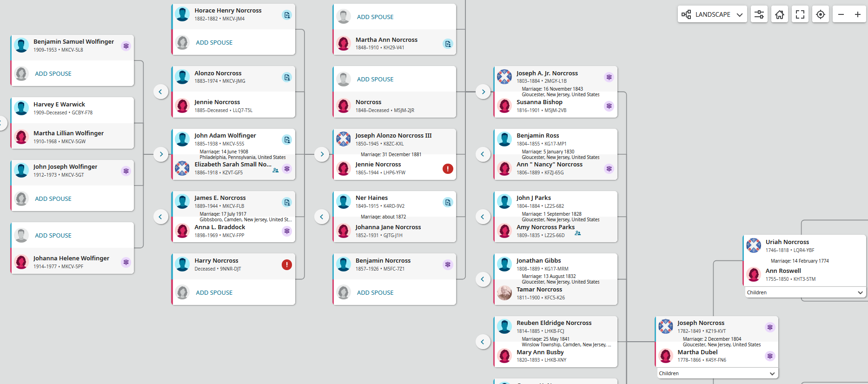Click arrow beside Joseph A. Jr. Norcross card
868x384 pixels.
point(483,92)
